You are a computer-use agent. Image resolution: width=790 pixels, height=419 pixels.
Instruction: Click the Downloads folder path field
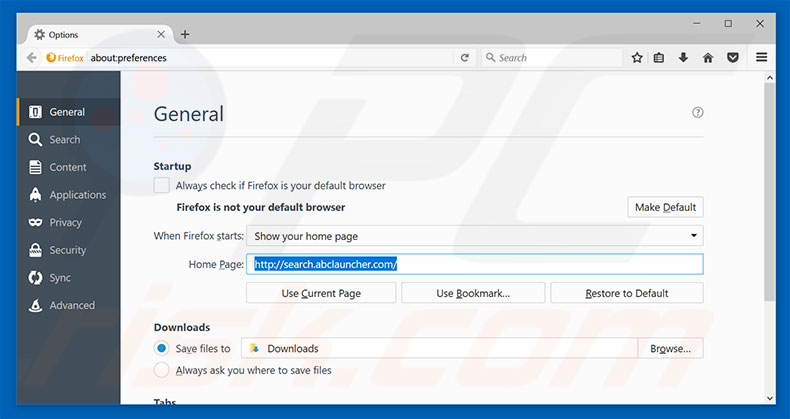pos(439,348)
